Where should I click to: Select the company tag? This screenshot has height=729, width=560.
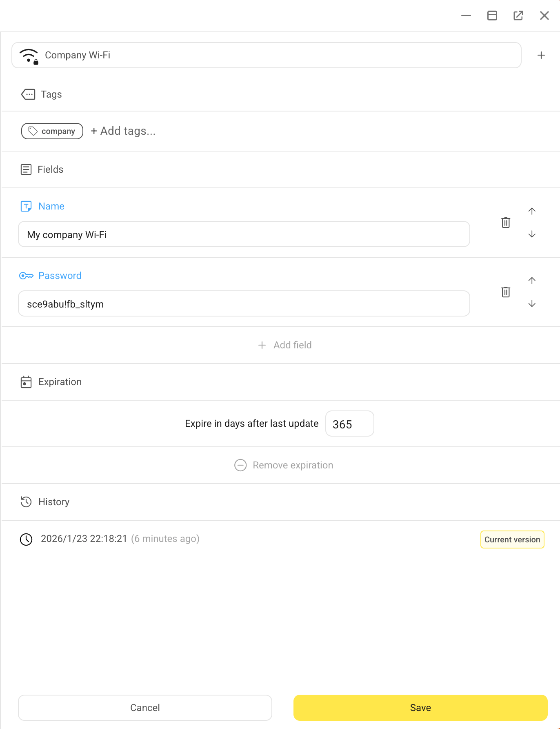(52, 131)
